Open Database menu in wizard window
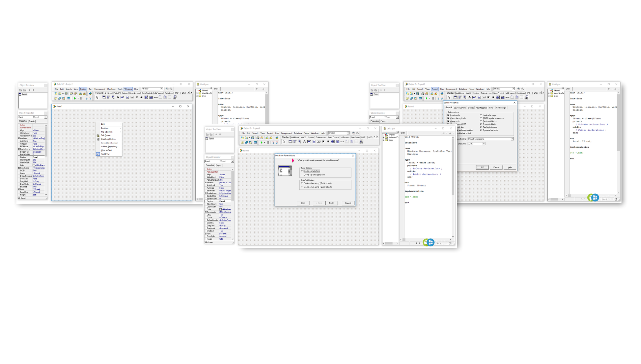Screen dimensions: 641x364 pos(298,133)
